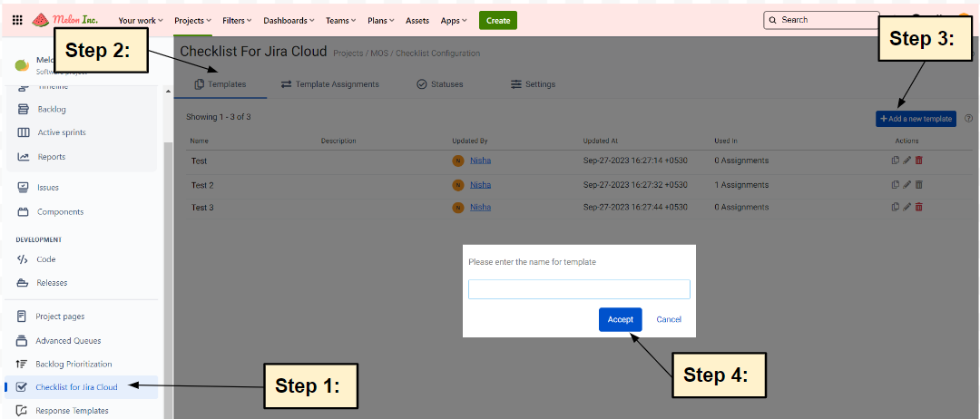
Task: Edit the Test 2 template with pencil icon
Action: click(x=906, y=184)
